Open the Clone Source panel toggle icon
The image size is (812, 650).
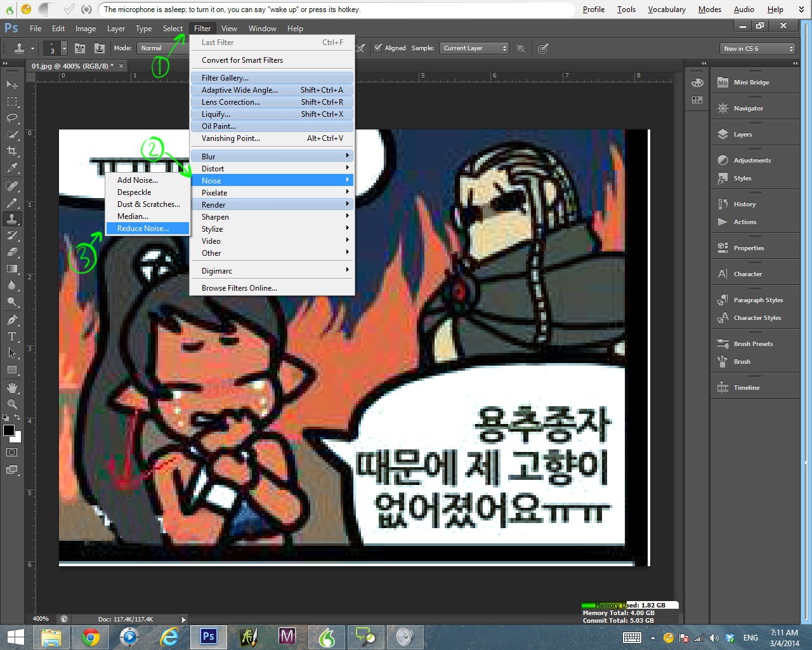click(x=100, y=48)
